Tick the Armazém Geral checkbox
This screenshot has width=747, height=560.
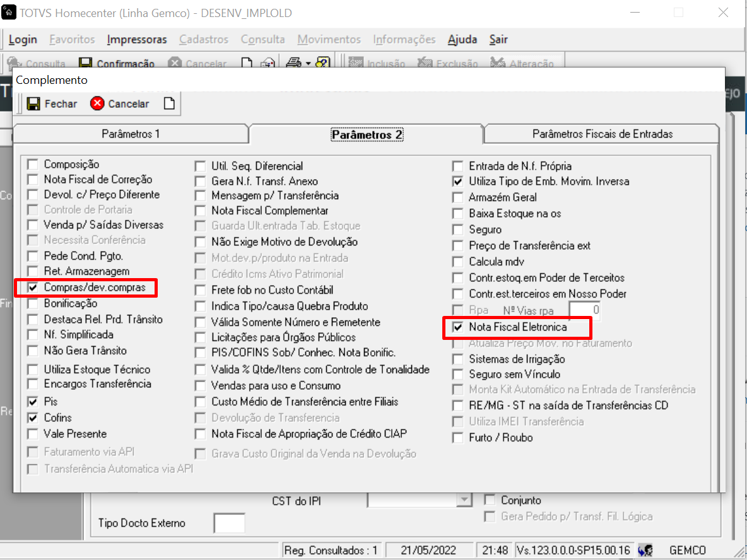pos(457,197)
